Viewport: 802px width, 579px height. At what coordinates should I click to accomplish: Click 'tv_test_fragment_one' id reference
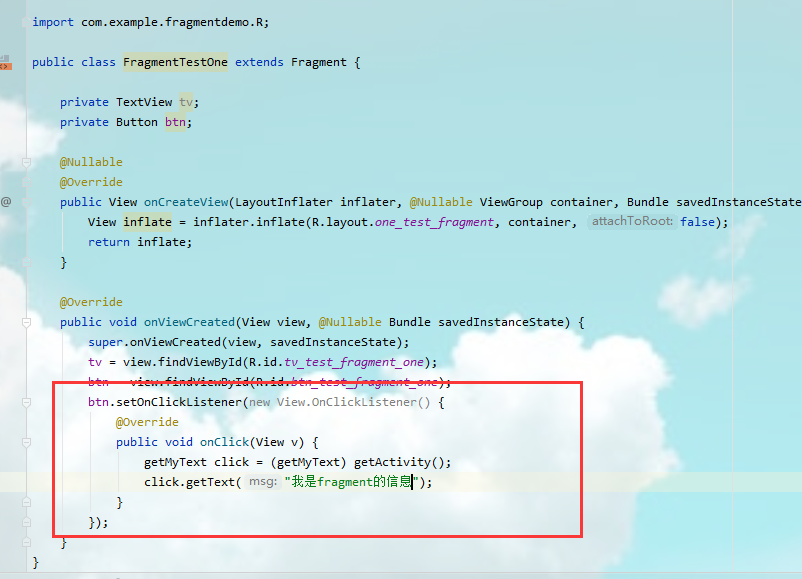354,362
